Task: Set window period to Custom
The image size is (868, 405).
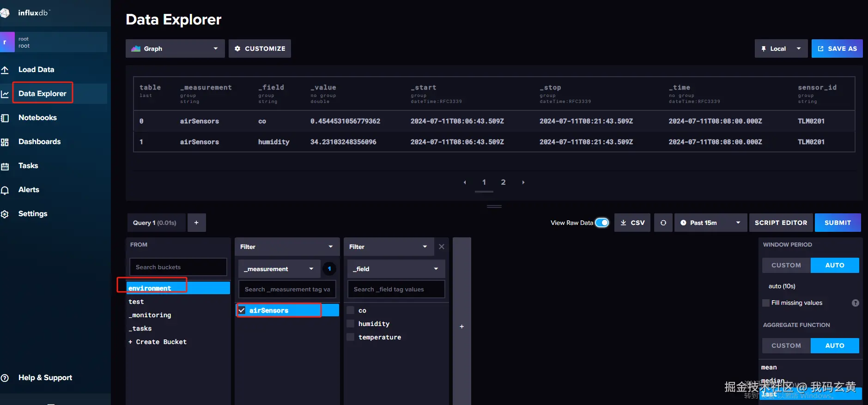Action: (x=786, y=265)
